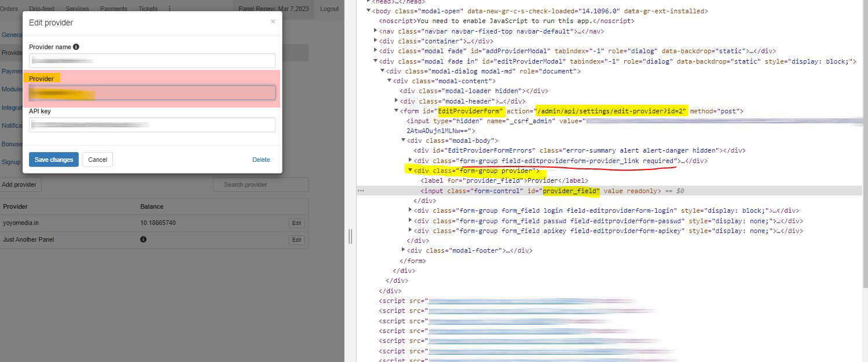Edit the Just Another Panel provider row
Image resolution: width=868 pixels, height=362 pixels.
[x=296, y=240]
